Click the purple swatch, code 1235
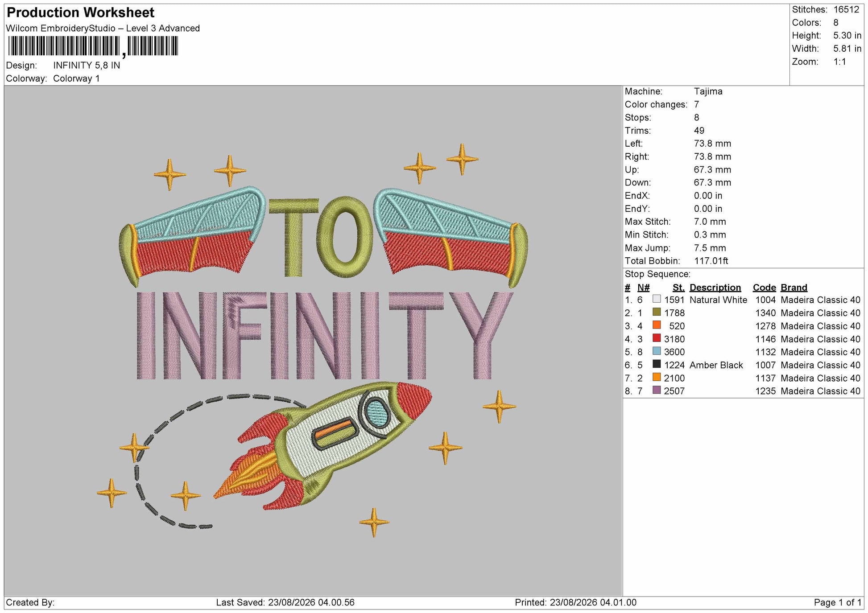The height and width of the screenshot is (613, 868). [656, 391]
